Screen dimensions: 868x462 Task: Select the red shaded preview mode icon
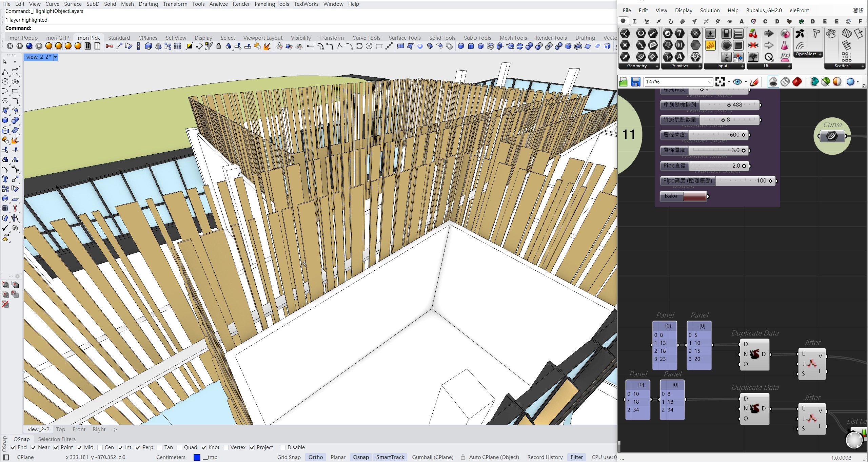(797, 82)
